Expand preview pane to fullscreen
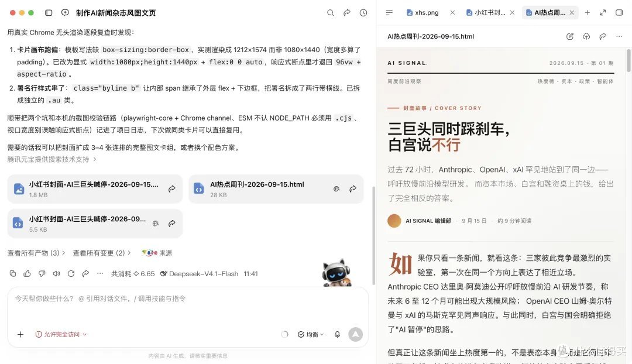632x364 pixels. (x=603, y=12)
